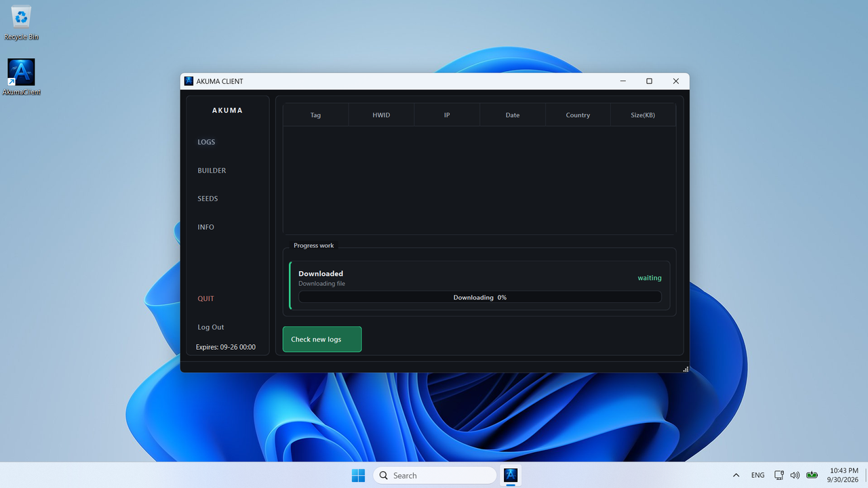Click the 'Expires: 09-26 00:00' text
Viewport: 868px width, 488px height.
click(226, 347)
